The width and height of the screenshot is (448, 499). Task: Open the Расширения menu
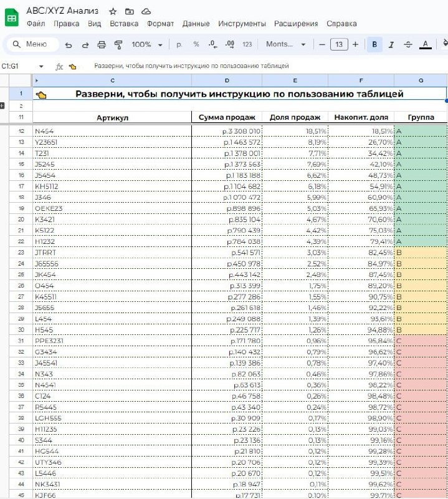[296, 24]
